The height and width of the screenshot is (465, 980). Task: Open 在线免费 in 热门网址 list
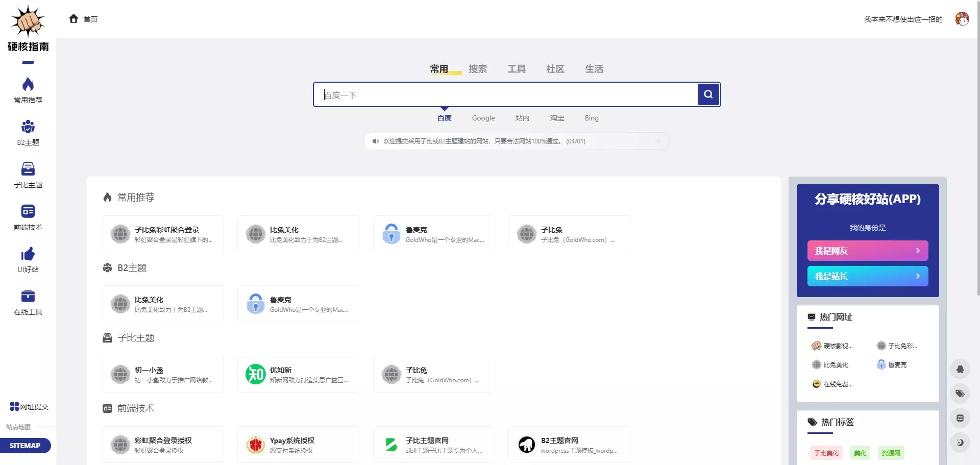(832, 384)
